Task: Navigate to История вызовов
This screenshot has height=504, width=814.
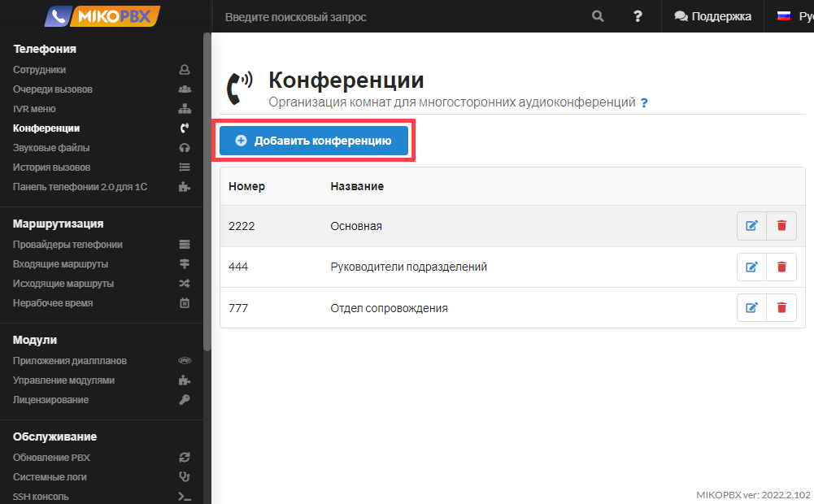Action: [x=51, y=167]
